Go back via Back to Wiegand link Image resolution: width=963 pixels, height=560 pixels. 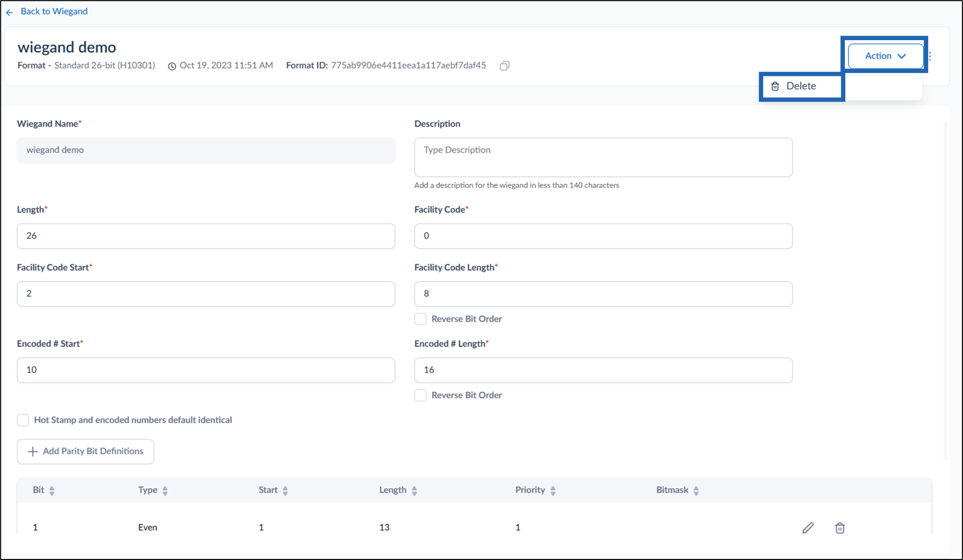[54, 11]
